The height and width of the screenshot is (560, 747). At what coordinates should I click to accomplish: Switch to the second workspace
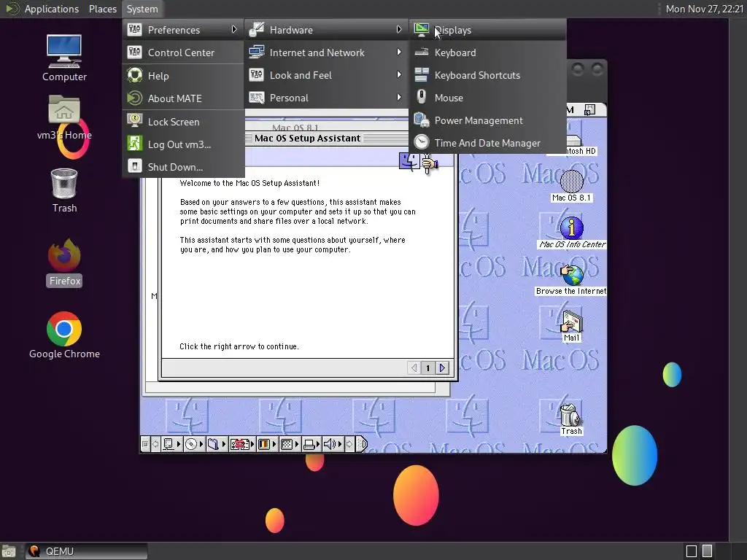point(708,551)
